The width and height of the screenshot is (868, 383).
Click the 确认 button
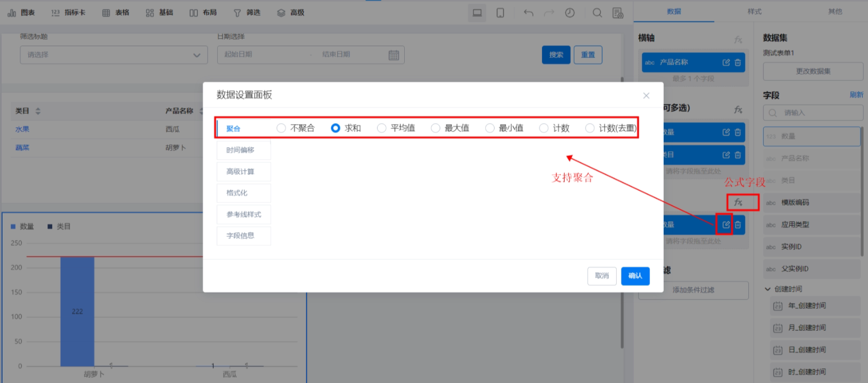[635, 276]
